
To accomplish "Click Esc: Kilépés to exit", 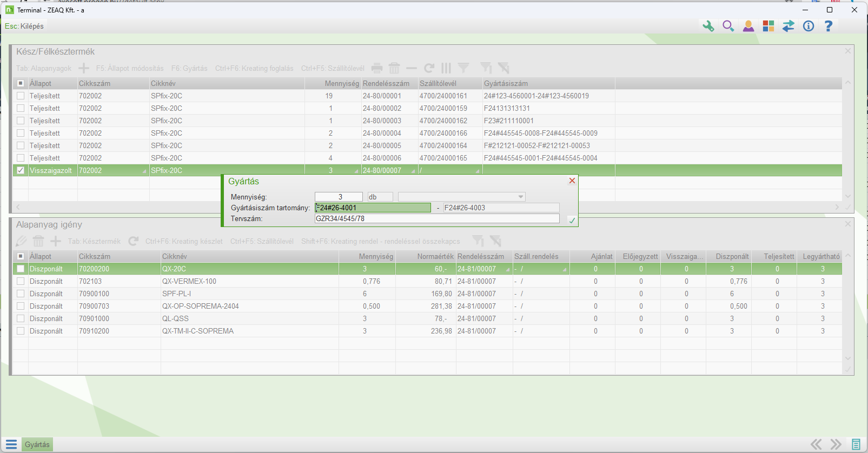I will point(24,26).
